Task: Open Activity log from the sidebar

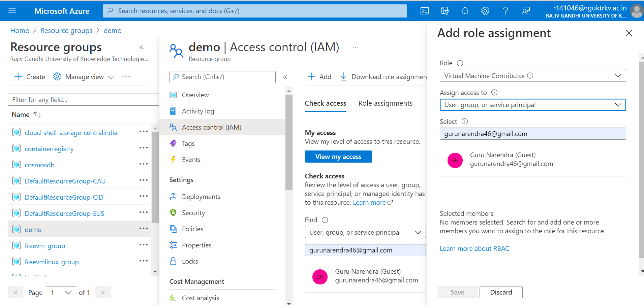Action: tap(198, 111)
